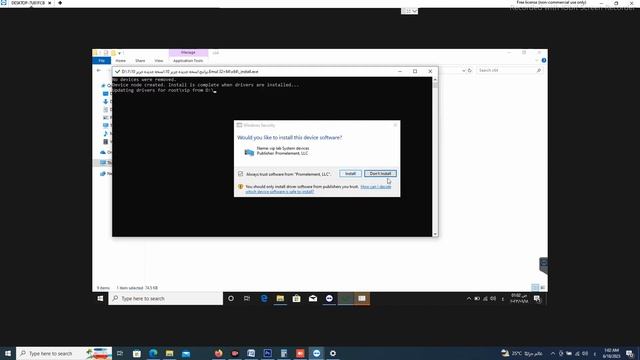
Task: Launch Firefox from host taskbar
Action: 218,353
